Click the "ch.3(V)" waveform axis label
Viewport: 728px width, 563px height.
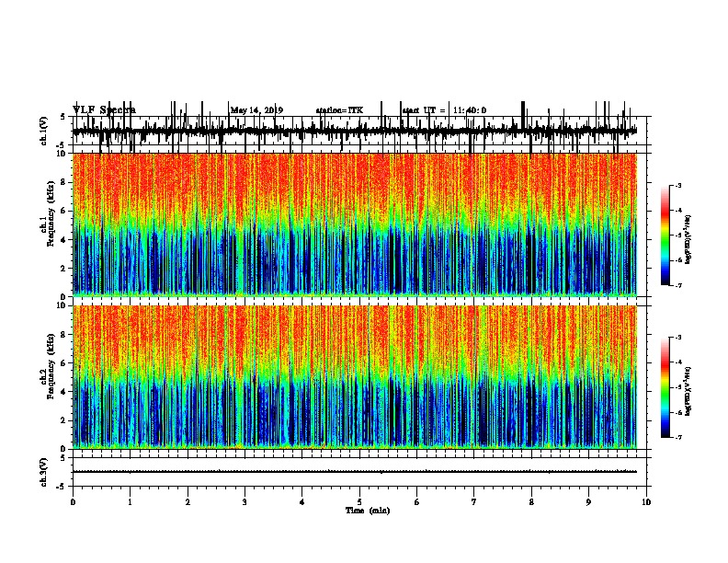(x=44, y=472)
